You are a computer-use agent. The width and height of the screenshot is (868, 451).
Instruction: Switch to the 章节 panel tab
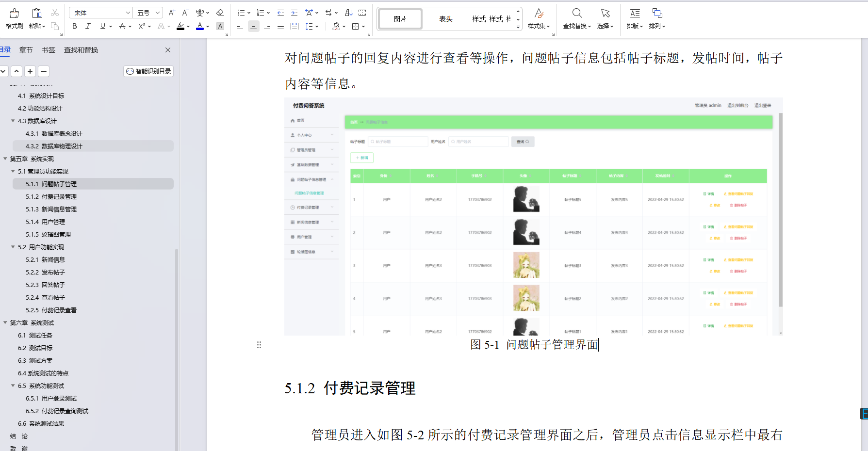click(x=26, y=49)
